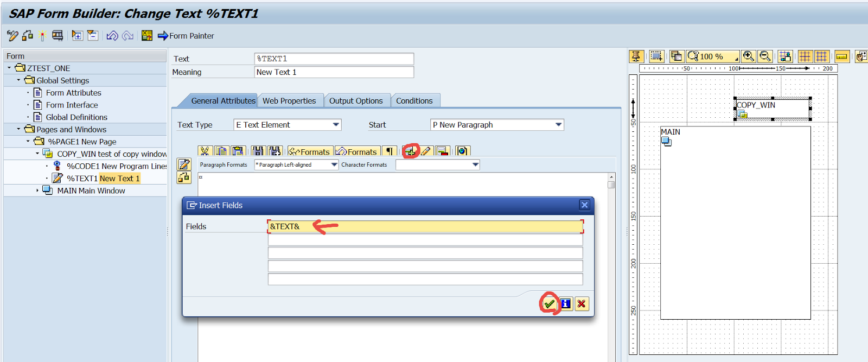Click the Form Painter button
Screen dimensions: 868x362
coord(186,36)
